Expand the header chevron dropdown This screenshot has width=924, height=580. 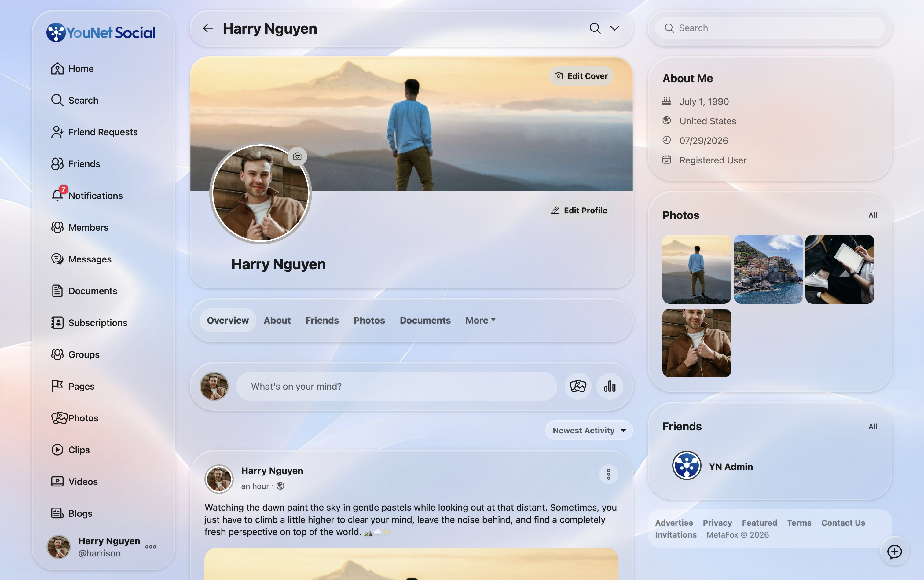click(615, 28)
